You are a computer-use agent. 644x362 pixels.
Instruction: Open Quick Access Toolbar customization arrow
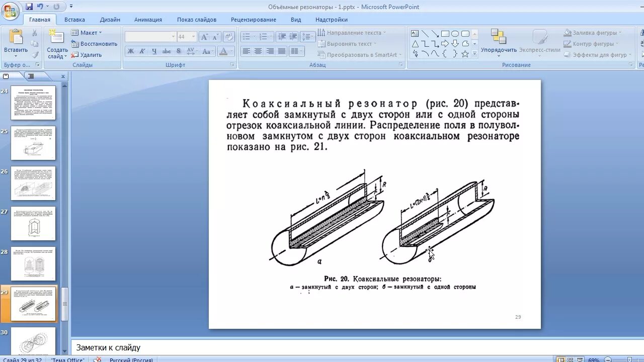point(71,7)
